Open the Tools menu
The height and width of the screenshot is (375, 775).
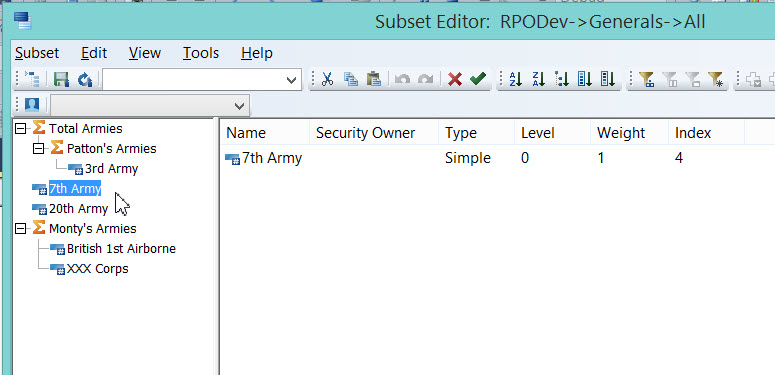click(201, 53)
